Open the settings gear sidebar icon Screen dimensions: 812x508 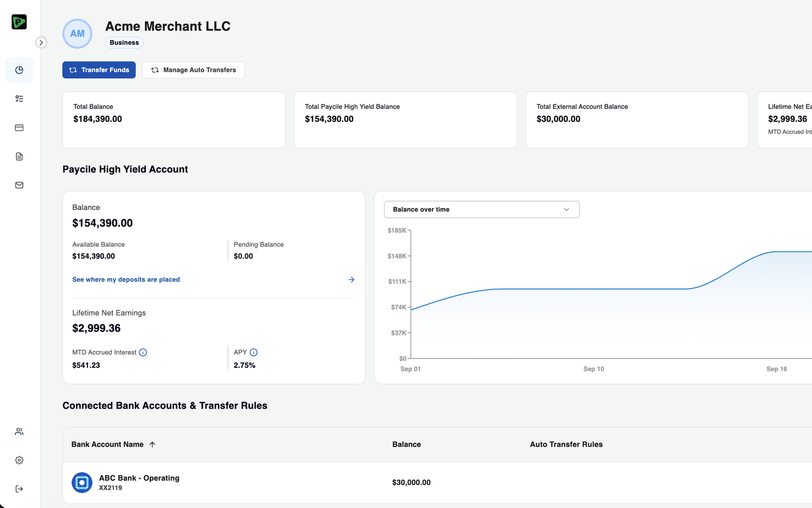click(19, 461)
